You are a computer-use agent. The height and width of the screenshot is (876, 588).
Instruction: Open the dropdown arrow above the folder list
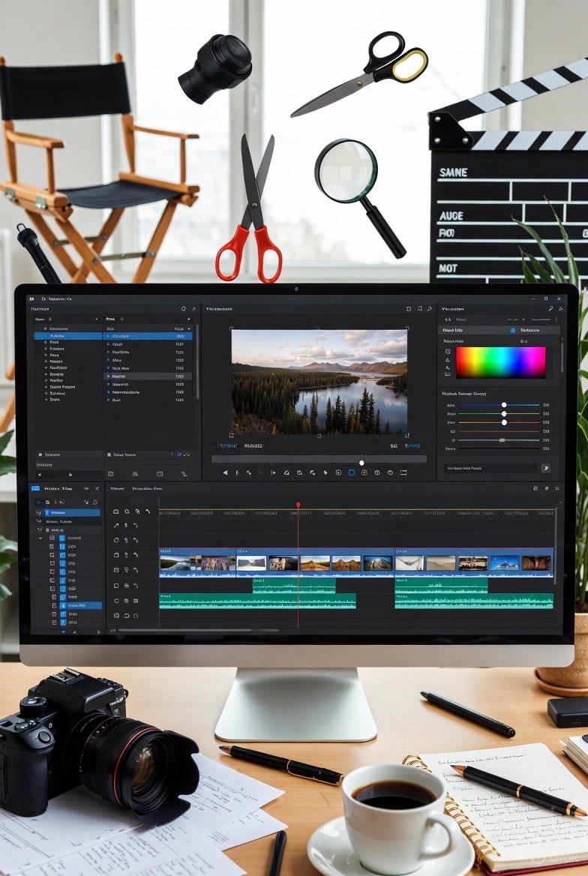97,319
